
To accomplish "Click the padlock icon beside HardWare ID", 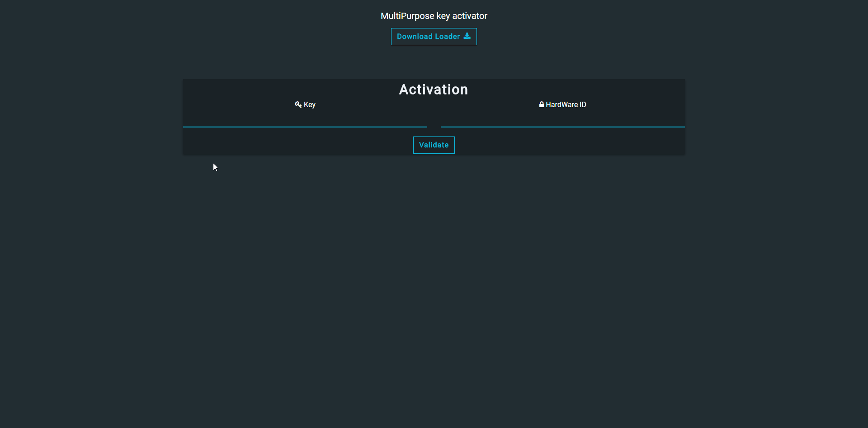I will [x=541, y=104].
